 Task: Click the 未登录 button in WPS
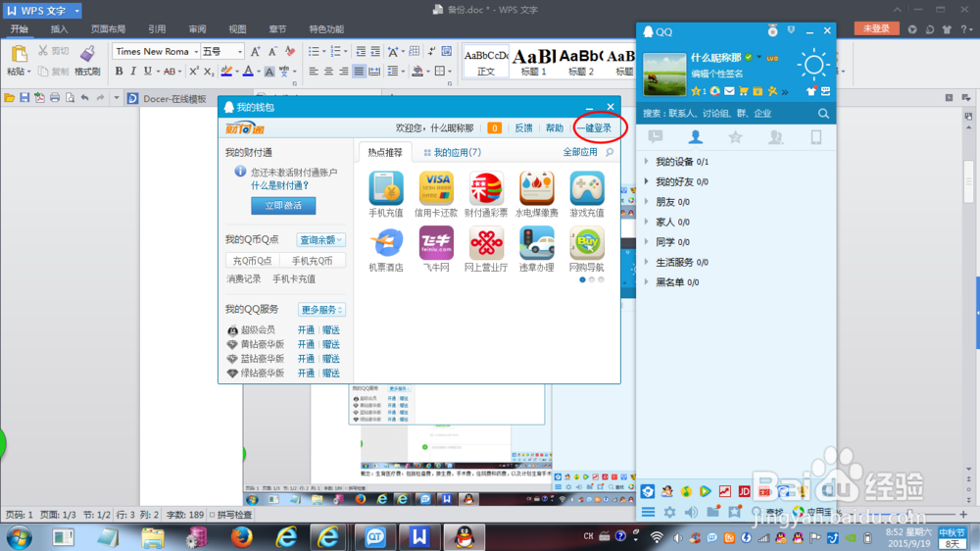876,28
